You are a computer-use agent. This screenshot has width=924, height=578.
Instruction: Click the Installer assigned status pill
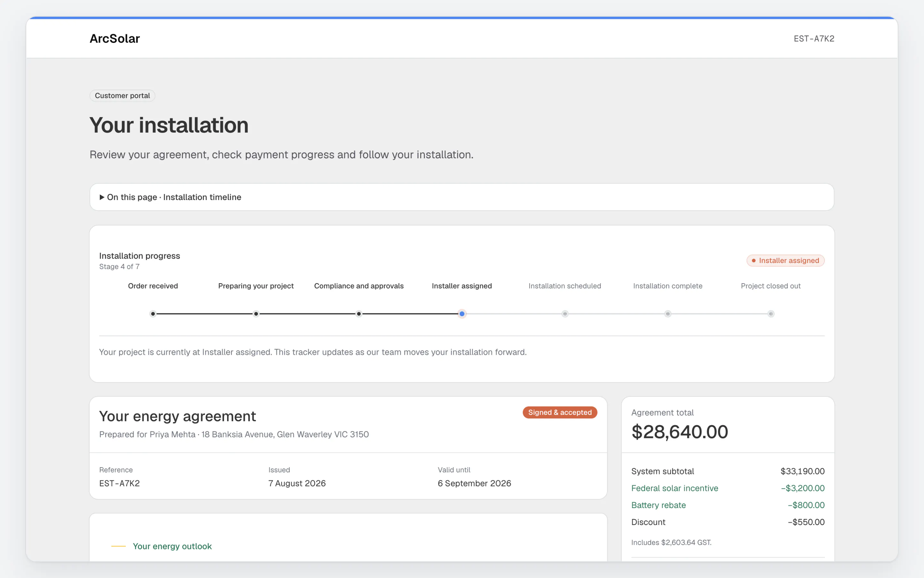tap(785, 261)
